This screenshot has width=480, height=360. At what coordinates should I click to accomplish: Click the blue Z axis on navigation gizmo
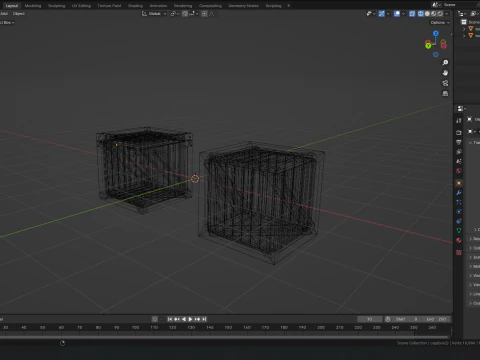pos(436,33)
